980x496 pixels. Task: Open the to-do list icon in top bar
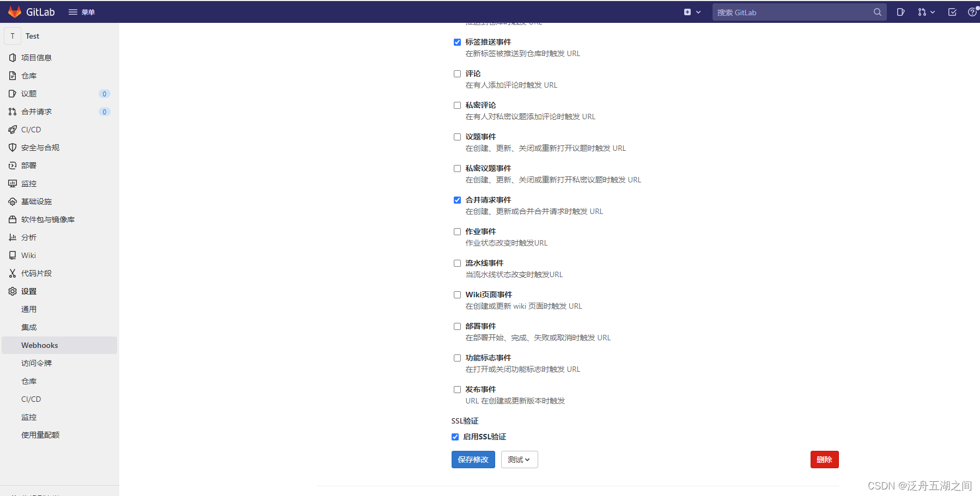(x=953, y=11)
